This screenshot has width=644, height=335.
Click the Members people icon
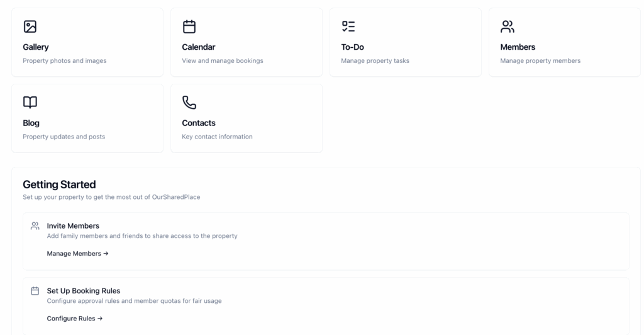(508, 26)
